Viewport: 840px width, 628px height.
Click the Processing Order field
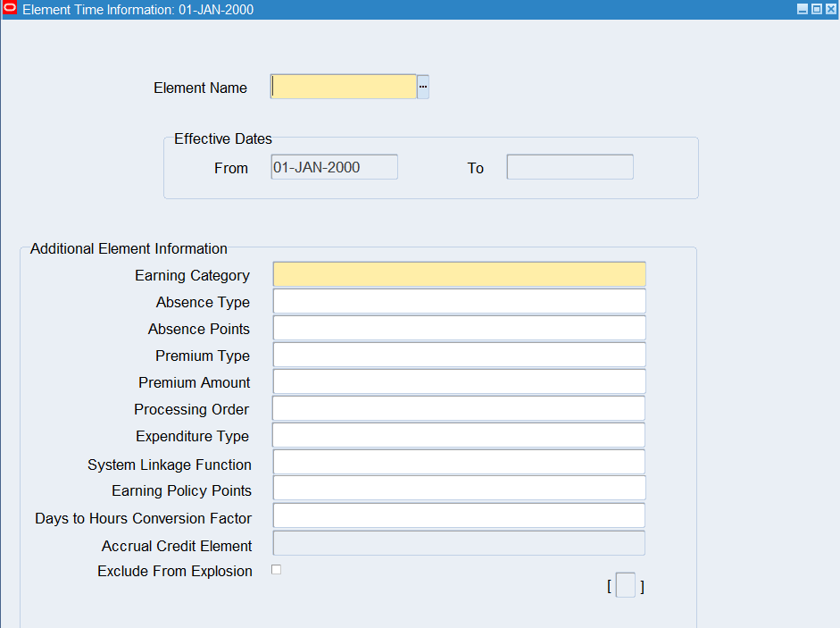pyautogui.click(x=459, y=408)
